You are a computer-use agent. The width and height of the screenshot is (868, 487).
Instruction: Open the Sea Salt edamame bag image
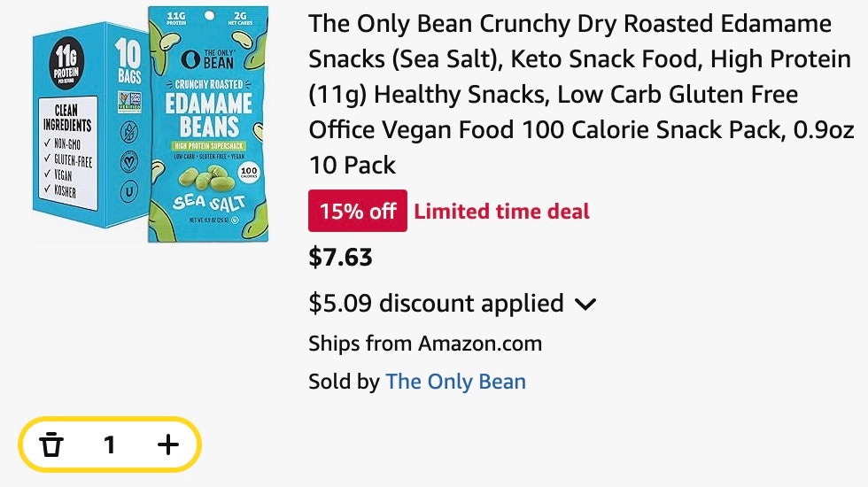point(208,125)
